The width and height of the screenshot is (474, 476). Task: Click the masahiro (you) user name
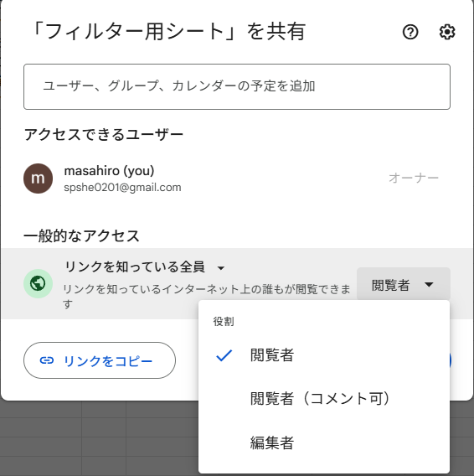tap(109, 171)
